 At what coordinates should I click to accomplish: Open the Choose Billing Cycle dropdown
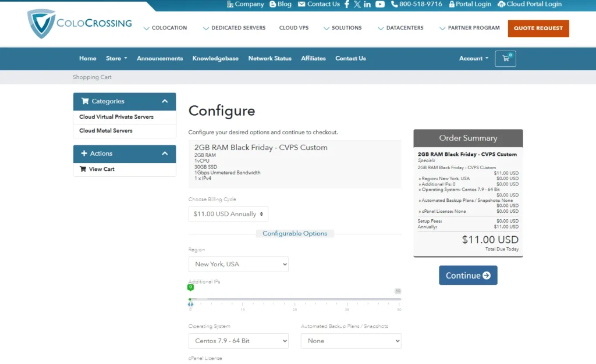228,214
